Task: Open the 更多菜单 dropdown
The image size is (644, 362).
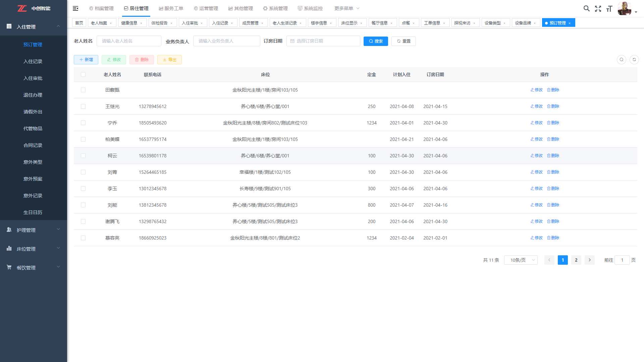Action: tap(346, 8)
